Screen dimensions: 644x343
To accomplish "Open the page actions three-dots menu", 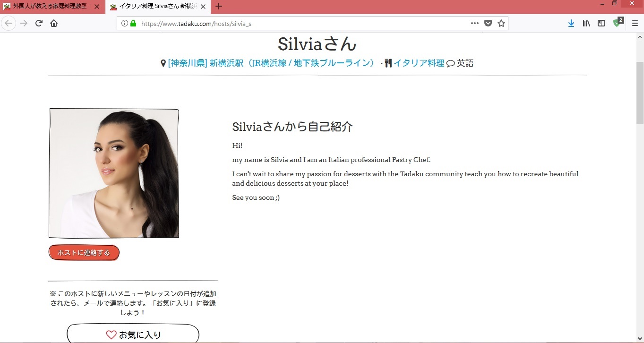I will click(x=475, y=23).
